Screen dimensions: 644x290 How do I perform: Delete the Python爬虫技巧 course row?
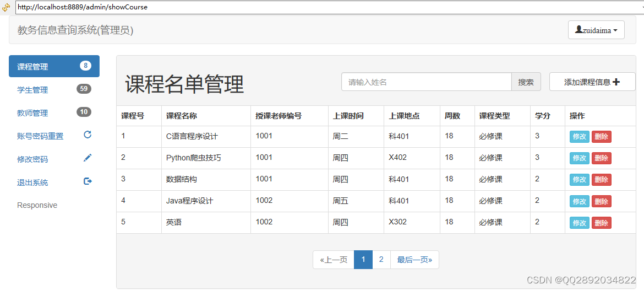[601, 158]
